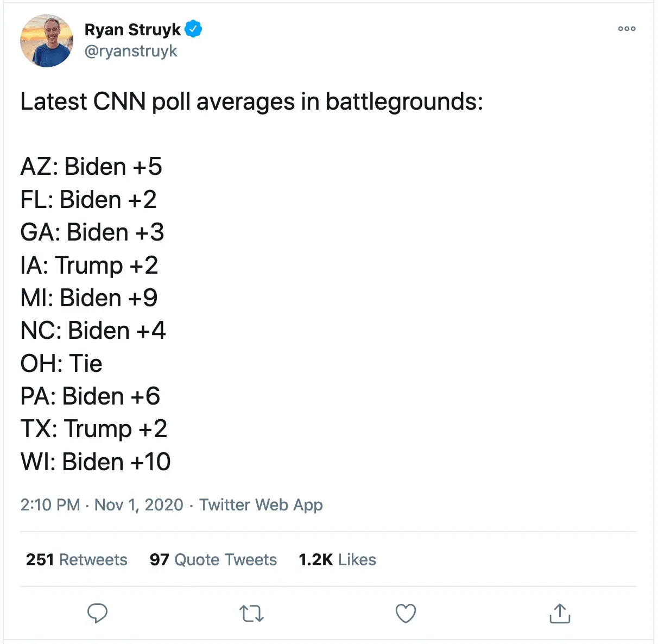Click the "AZ: Biden +5" line

91,167
